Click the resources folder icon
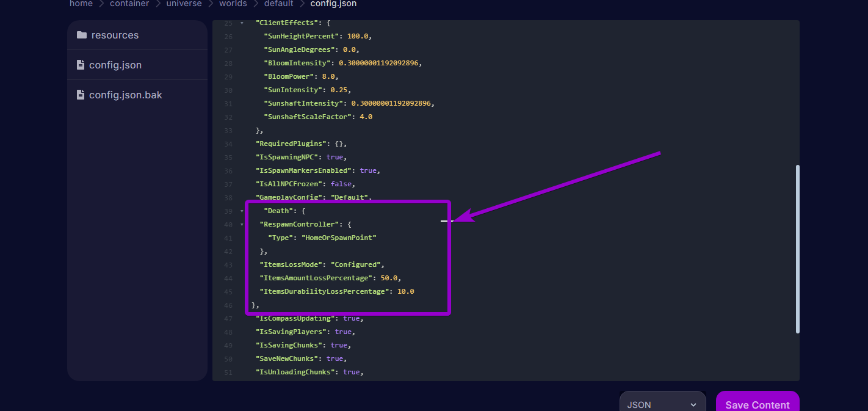Image resolution: width=868 pixels, height=411 pixels. [82, 35]
